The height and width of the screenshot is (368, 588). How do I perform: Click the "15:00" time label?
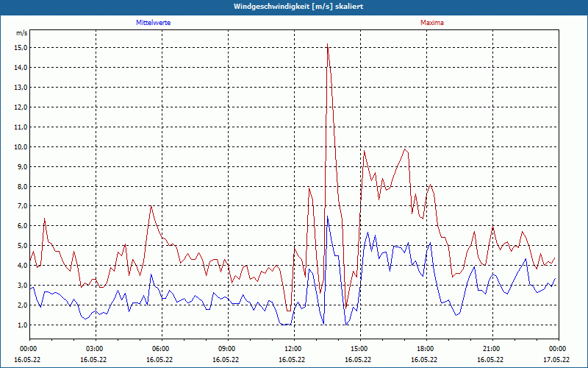tap(360, 349)
